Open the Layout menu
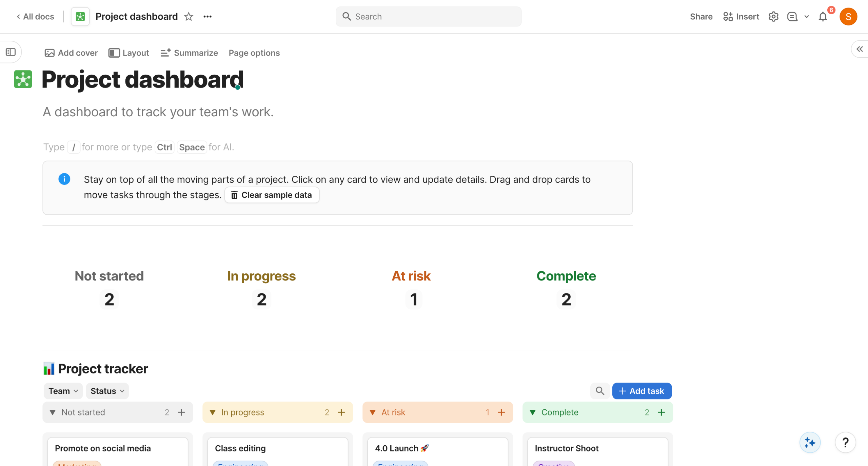868x466 pixels. (129, 53)
